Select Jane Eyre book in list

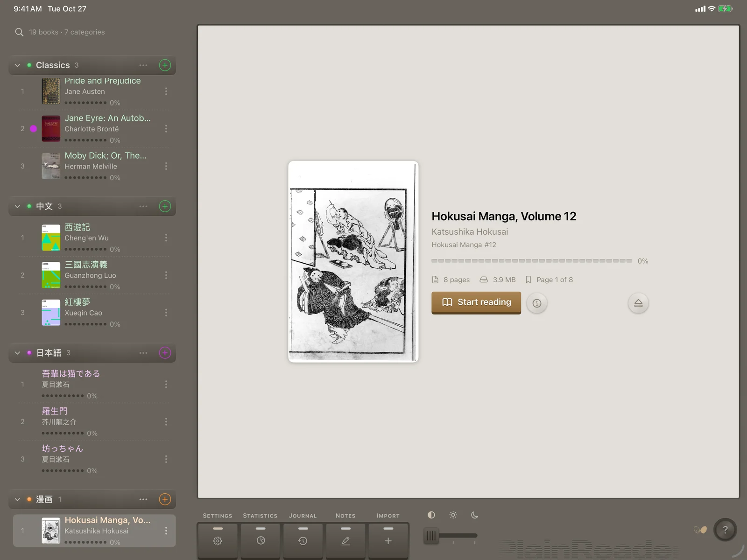tap(93, 129)
